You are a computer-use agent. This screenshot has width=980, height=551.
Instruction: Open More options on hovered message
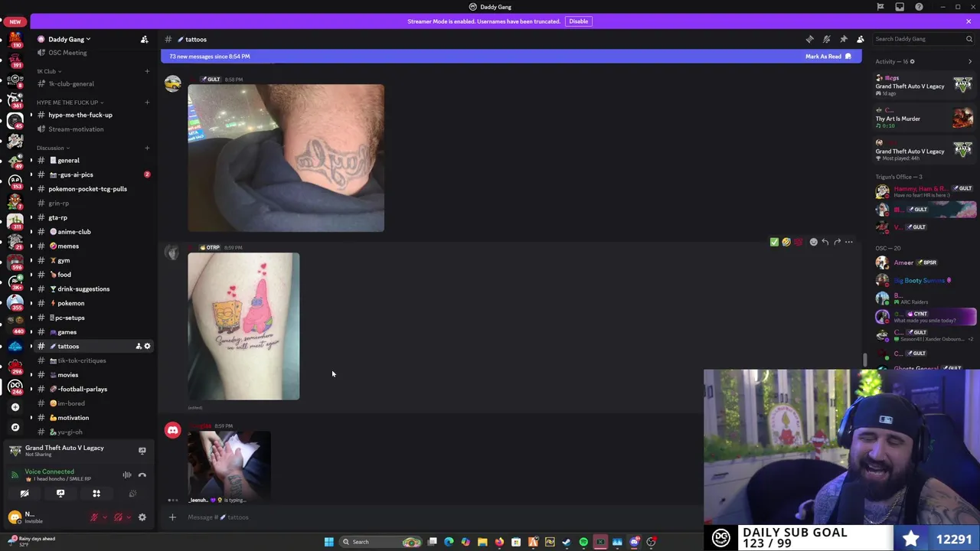point(848,242)
